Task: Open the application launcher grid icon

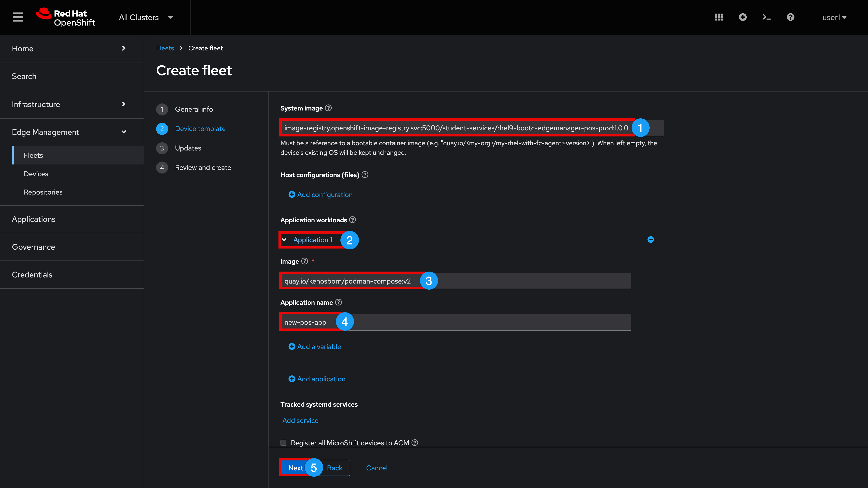Action: coord(719,17)
